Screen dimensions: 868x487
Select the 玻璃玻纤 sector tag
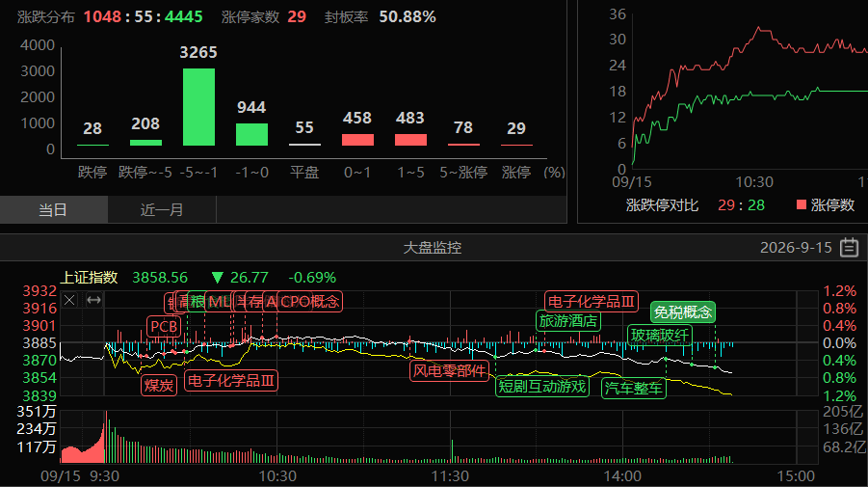click(660, 336)
